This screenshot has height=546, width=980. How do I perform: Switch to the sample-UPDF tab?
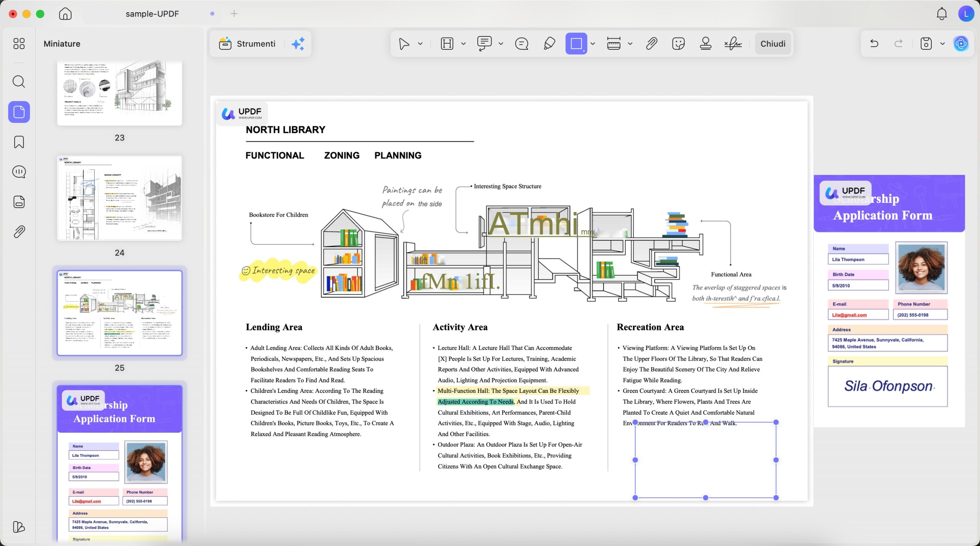[x=152, y=14]
